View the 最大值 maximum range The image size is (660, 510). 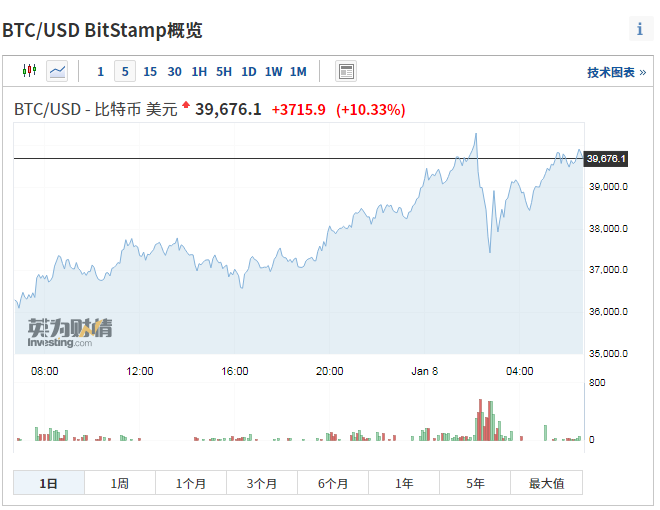click(546, 483)
